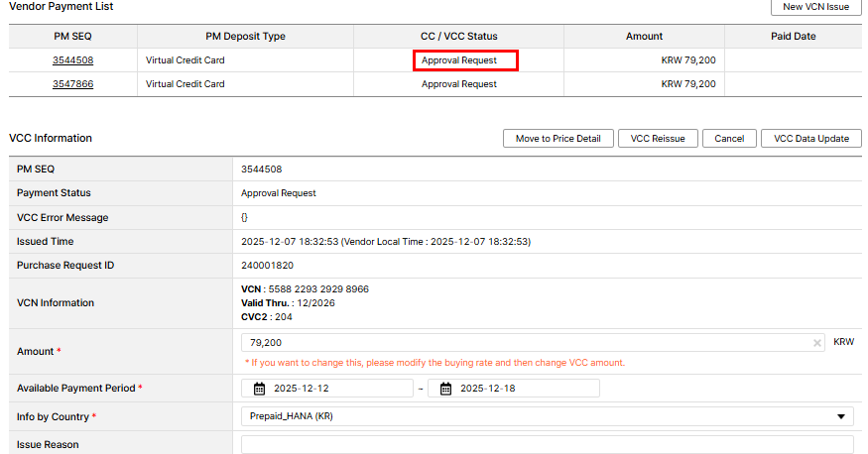Click the New VCN Issue button

(815, 7)
